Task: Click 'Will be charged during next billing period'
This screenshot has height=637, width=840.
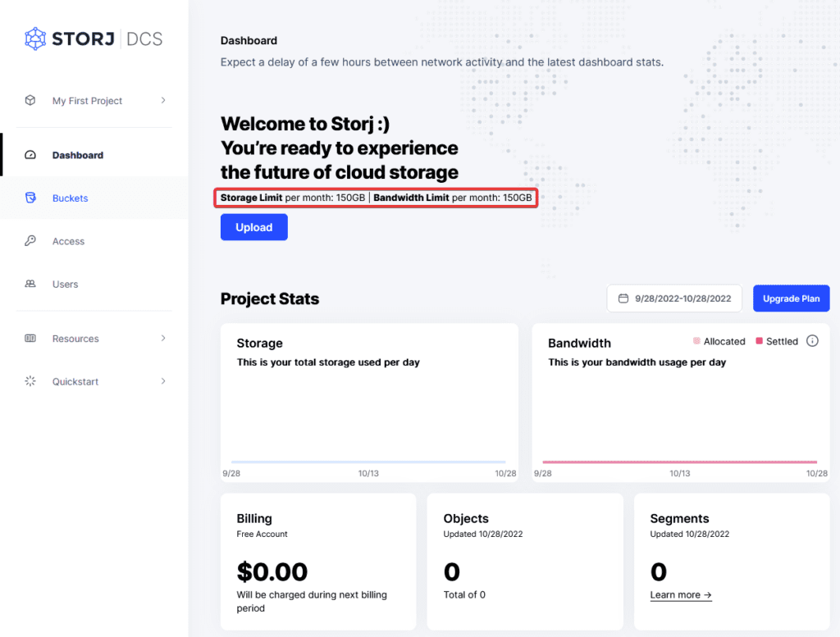Action: [312, 601]
